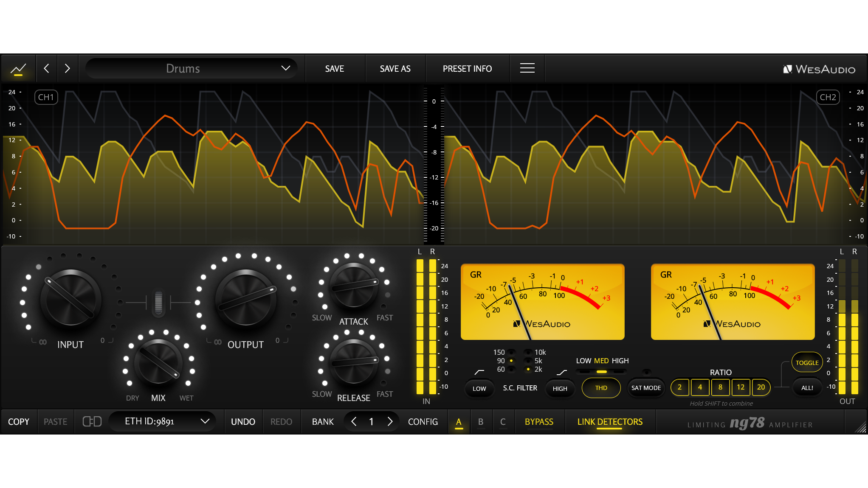Click the WesAudio logo

819,69
